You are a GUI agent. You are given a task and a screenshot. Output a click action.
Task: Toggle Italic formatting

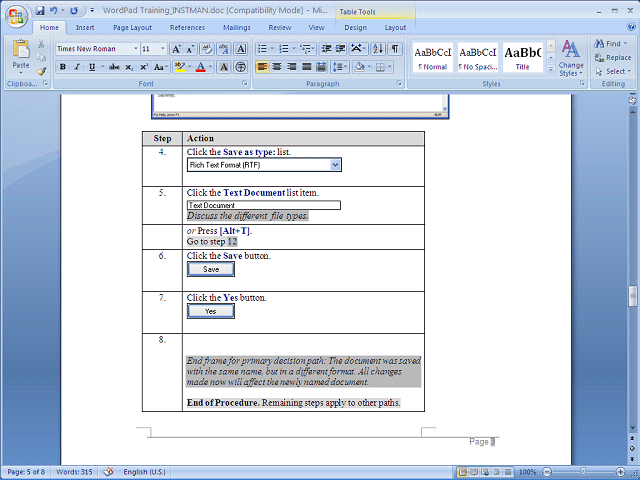(77, 67)
